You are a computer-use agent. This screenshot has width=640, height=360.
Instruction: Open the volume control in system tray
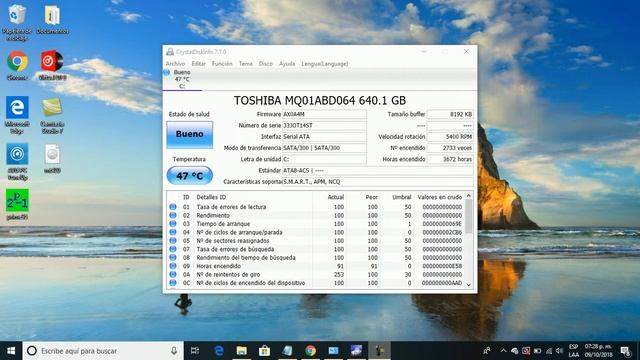pyautogui.click(x=559, y=351)
